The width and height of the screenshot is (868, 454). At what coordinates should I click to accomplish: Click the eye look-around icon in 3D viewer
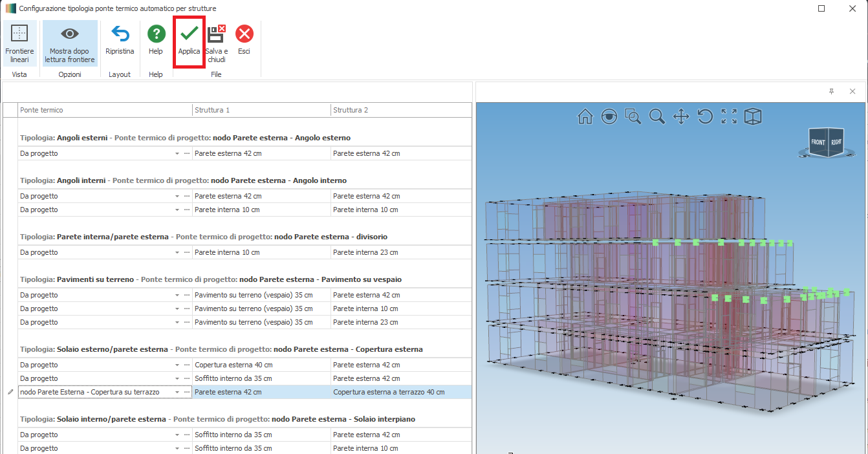click(609, 116)
